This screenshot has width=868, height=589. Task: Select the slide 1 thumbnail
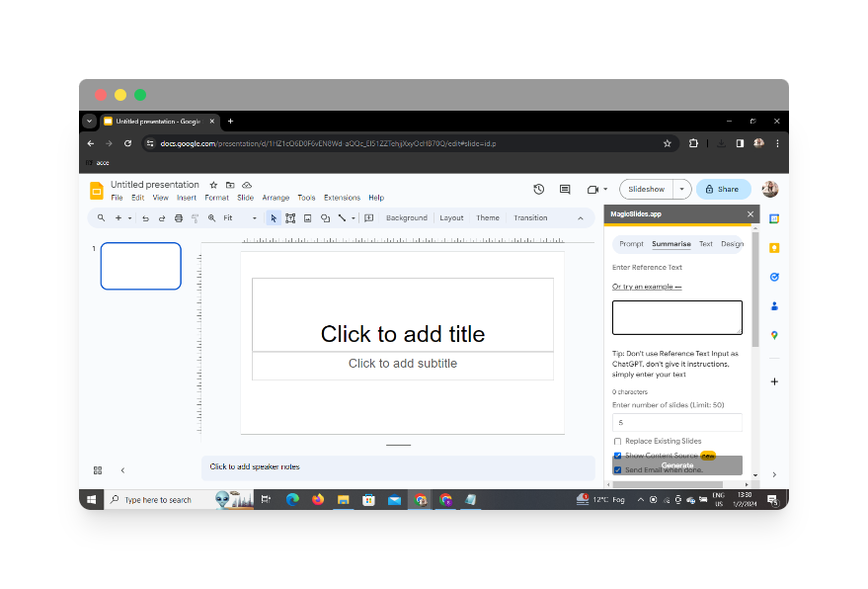click(140, 267)
